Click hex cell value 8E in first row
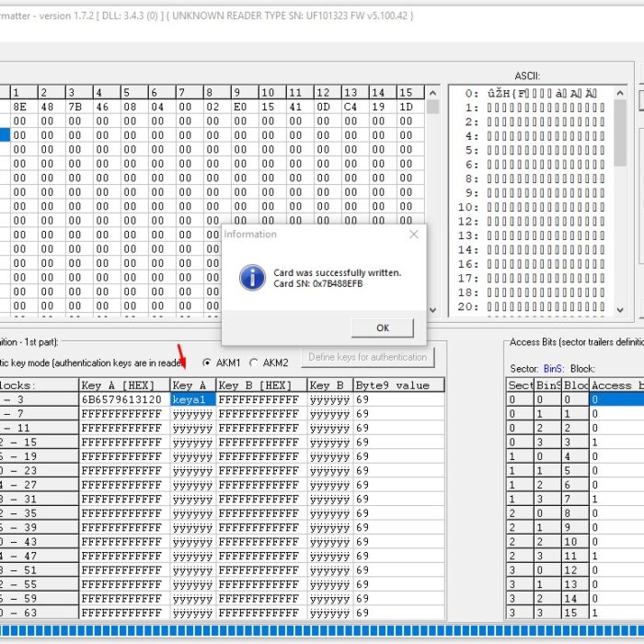This screenshot has width=644, height=644. pos(24,108)
